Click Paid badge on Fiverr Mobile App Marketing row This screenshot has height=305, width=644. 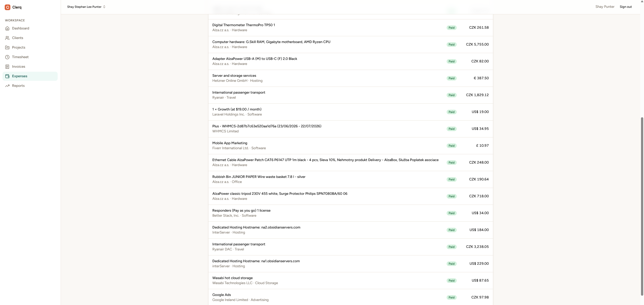point(451,146)
